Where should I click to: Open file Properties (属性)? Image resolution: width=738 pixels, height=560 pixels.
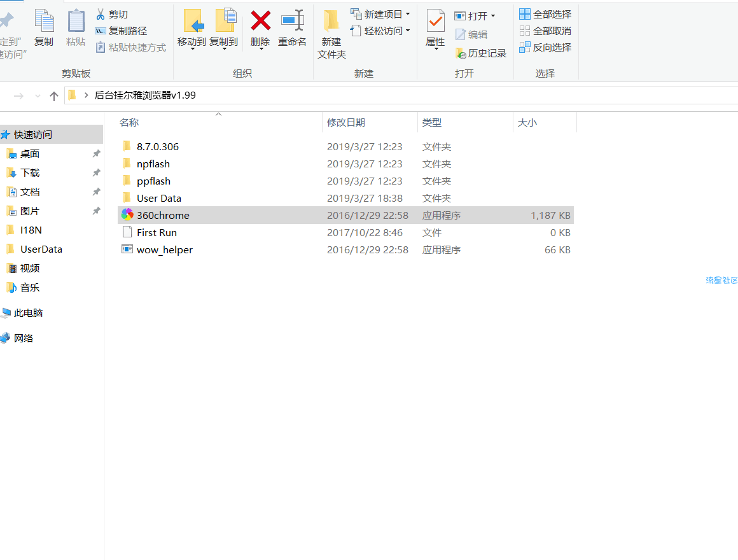click(x=435, y=28)
